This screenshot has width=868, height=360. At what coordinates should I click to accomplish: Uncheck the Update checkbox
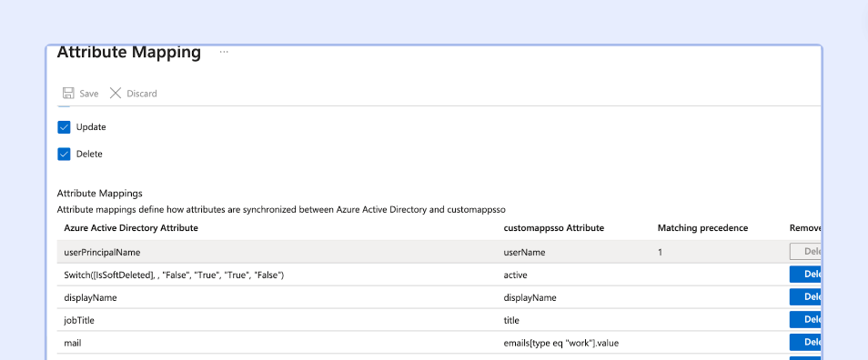[65, 127]
